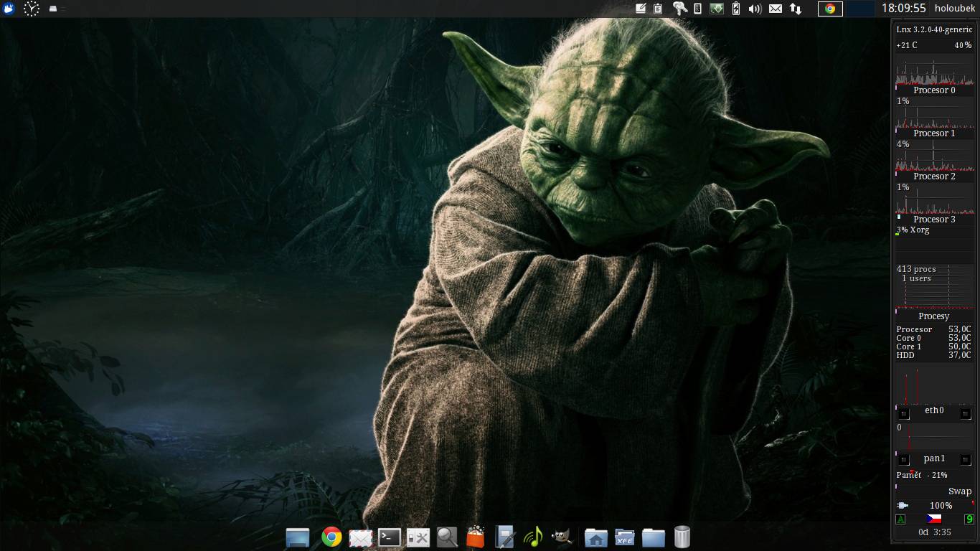
Task: Open the plain blue folder in dock
Action: 654,537
